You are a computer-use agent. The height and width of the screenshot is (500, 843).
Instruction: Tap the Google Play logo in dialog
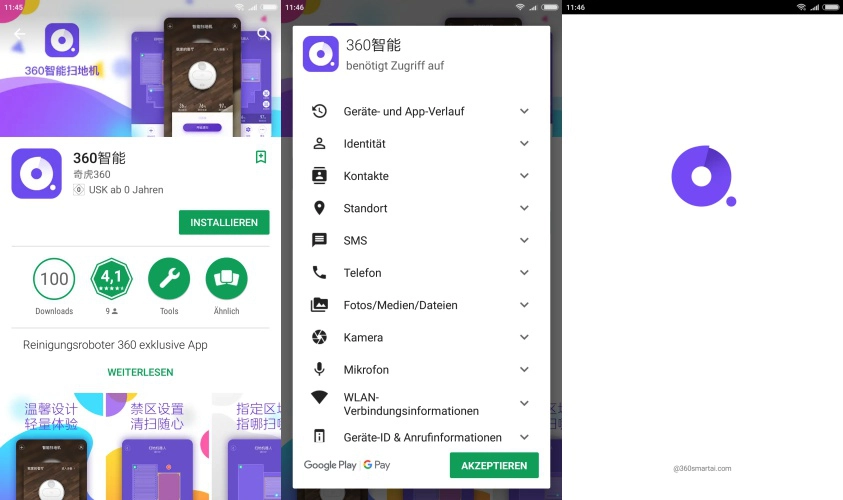point(330,465)
